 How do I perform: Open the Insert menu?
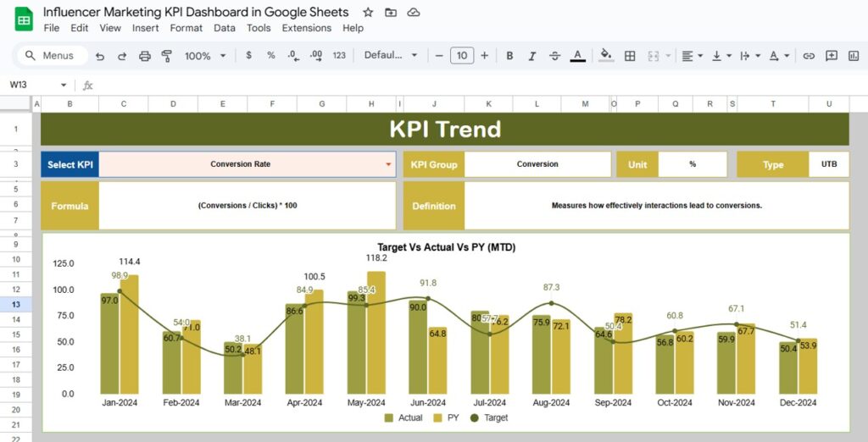(x=146, y=28)
